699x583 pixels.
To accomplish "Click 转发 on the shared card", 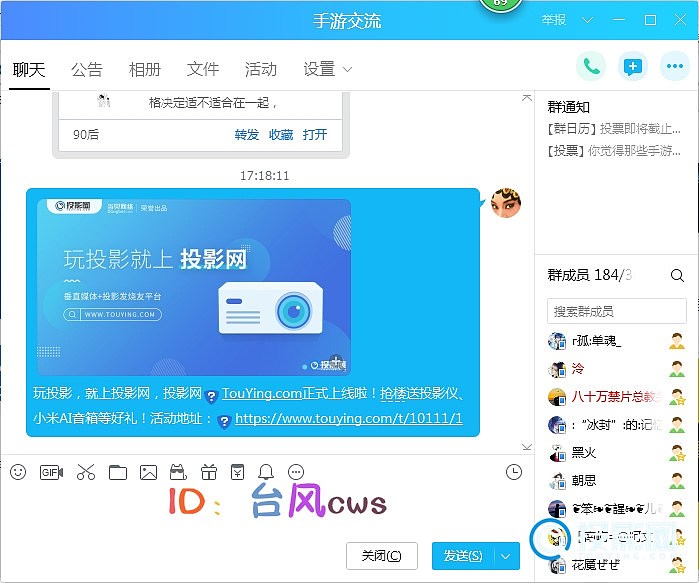I will click(247, 135).
